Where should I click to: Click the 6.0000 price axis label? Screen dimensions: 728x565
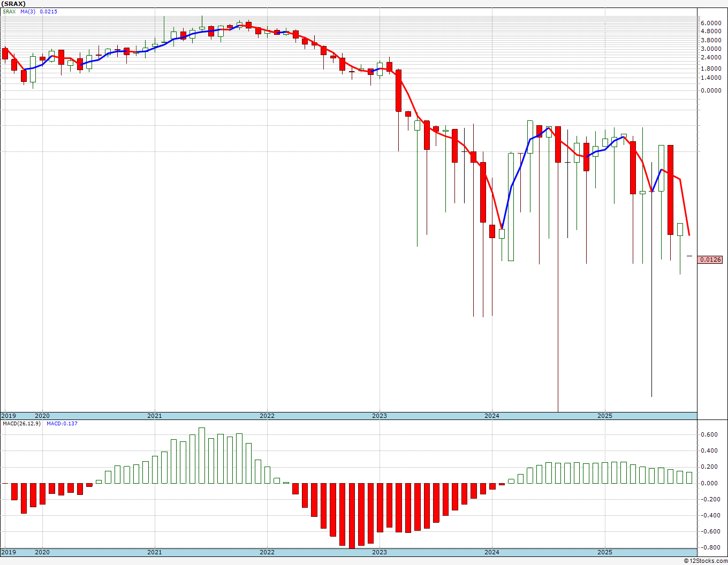pyautogui.click(x=711, y=23)
